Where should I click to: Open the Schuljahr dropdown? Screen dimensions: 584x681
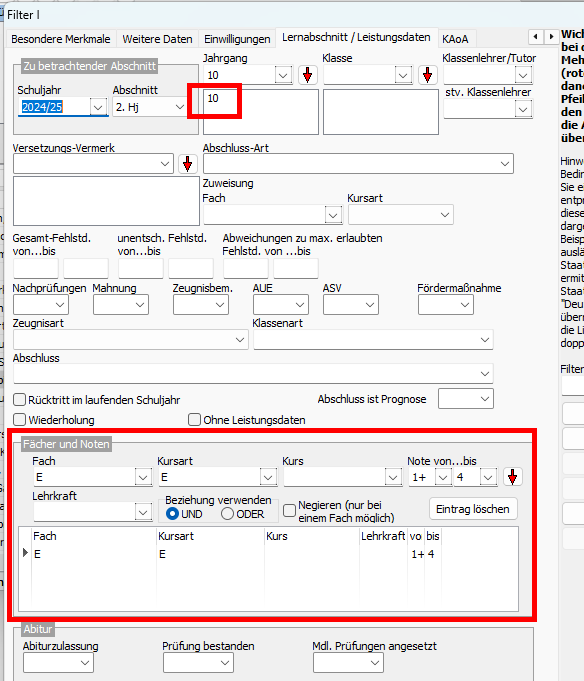point(98,107)
